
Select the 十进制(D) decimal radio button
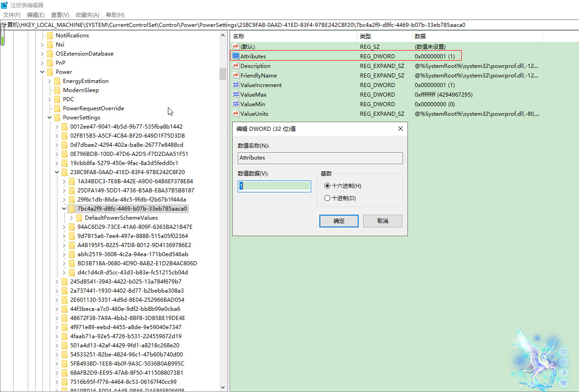327,198
